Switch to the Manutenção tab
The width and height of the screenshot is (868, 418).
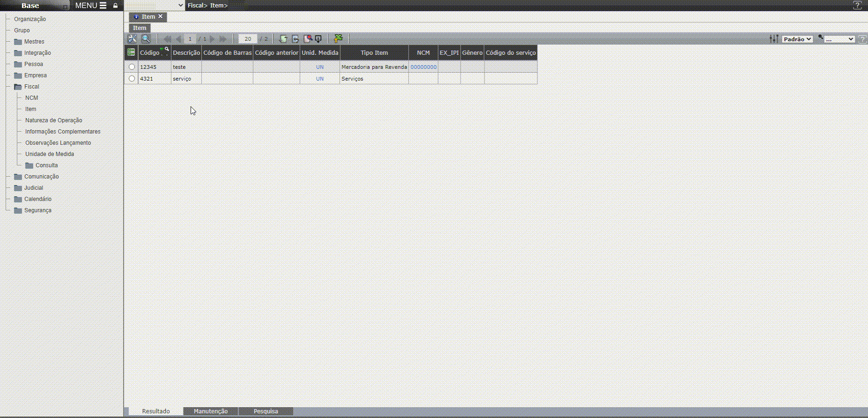click(x=211, y=411)
